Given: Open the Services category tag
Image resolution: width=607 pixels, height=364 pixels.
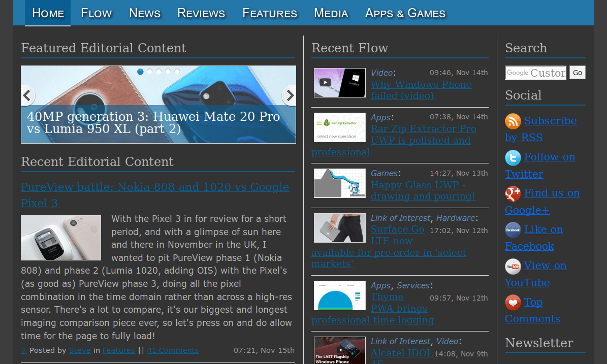Looking at the screenshot, I should 413,285.
